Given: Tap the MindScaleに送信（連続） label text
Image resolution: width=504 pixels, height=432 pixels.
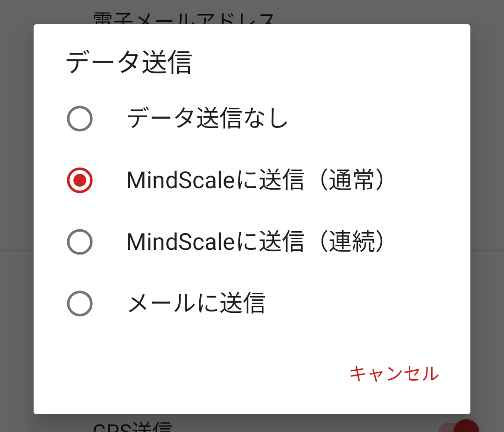Looking at the screenshot, I should [x=256, y=242].
